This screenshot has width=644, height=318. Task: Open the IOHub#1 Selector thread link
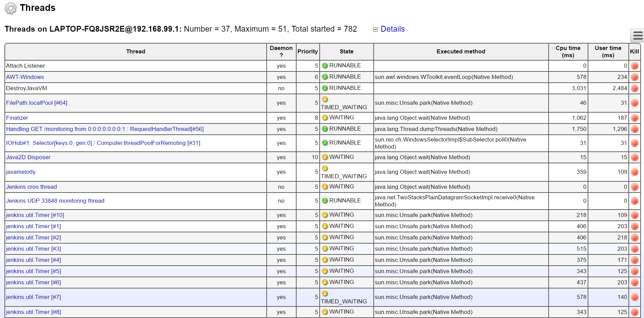click(x=103, y=143)
